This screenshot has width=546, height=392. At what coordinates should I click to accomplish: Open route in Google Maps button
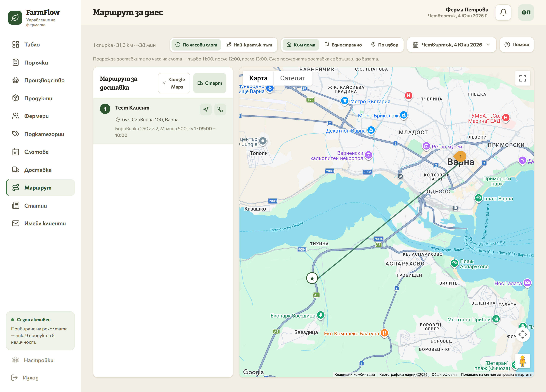(x=174, y=83)
